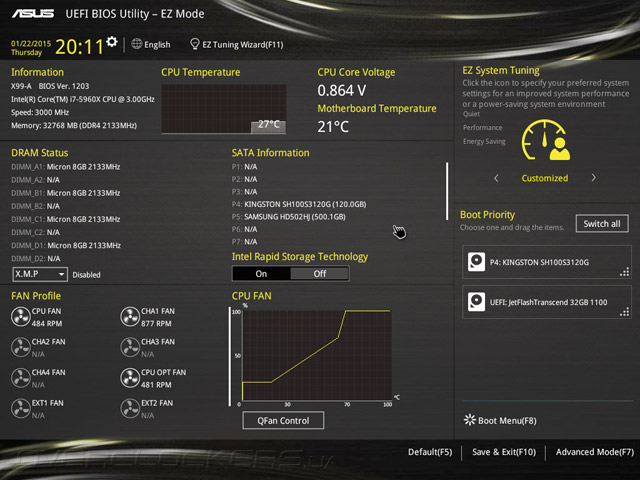Click the EXT2 FAN fan icon
This screenshot has height=480, width=640.
[130, 409]
